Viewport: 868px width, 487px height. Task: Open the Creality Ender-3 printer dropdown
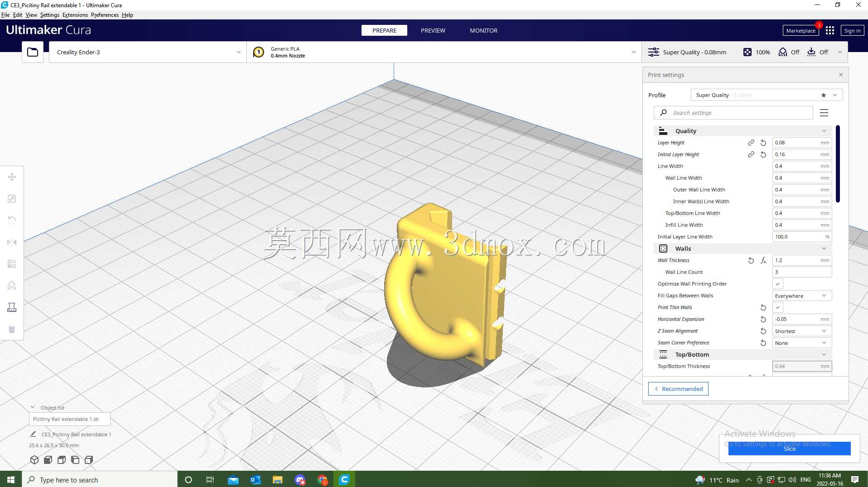(x=148, y=52)
